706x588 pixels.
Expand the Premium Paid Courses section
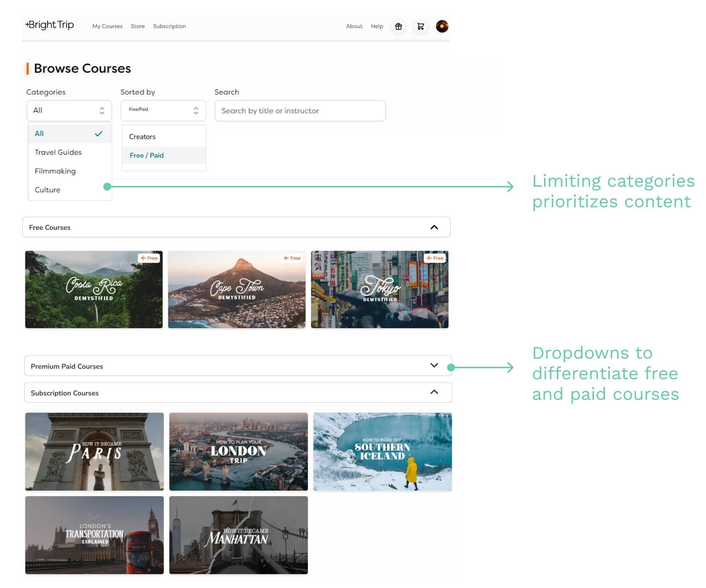[x=434, y=366]
